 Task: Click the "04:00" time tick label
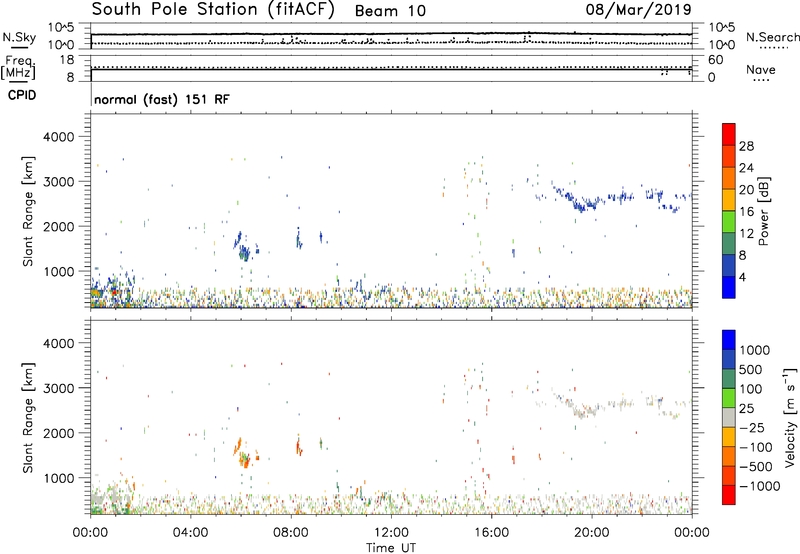click(x=190, y=533)
